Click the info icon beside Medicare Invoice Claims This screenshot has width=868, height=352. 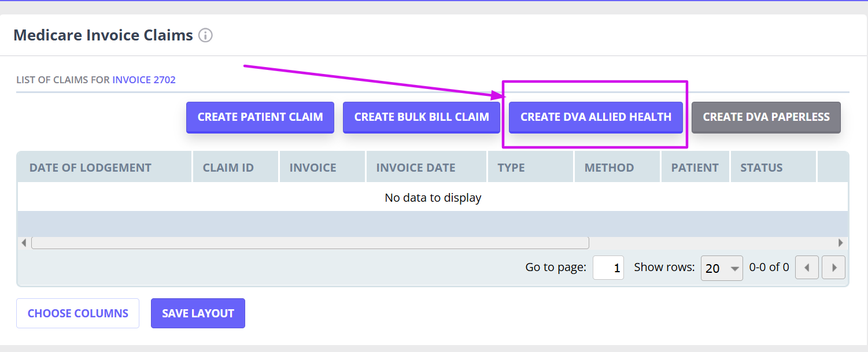206,35
